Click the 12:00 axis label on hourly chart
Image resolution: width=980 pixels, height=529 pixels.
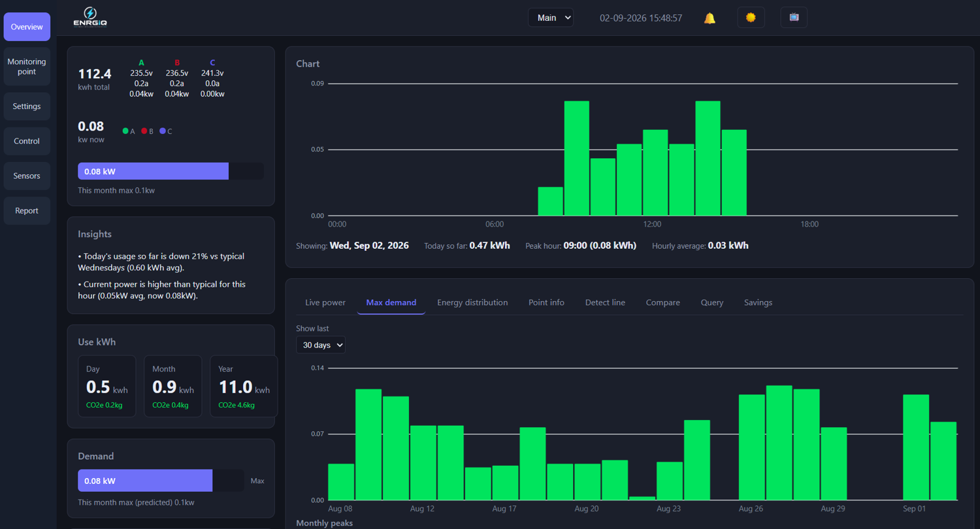click(x=652, y=224)
